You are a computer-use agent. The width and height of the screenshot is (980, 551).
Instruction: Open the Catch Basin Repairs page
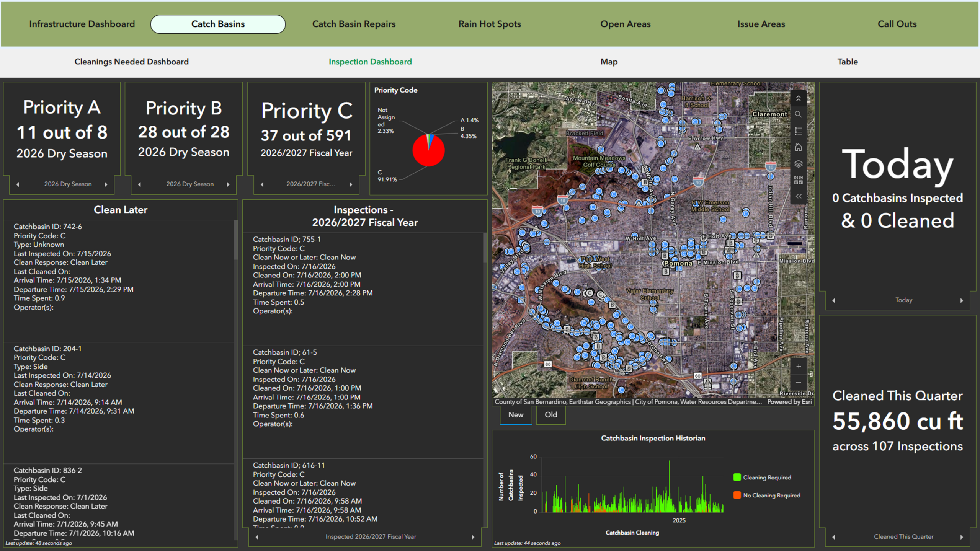(354, 24)
